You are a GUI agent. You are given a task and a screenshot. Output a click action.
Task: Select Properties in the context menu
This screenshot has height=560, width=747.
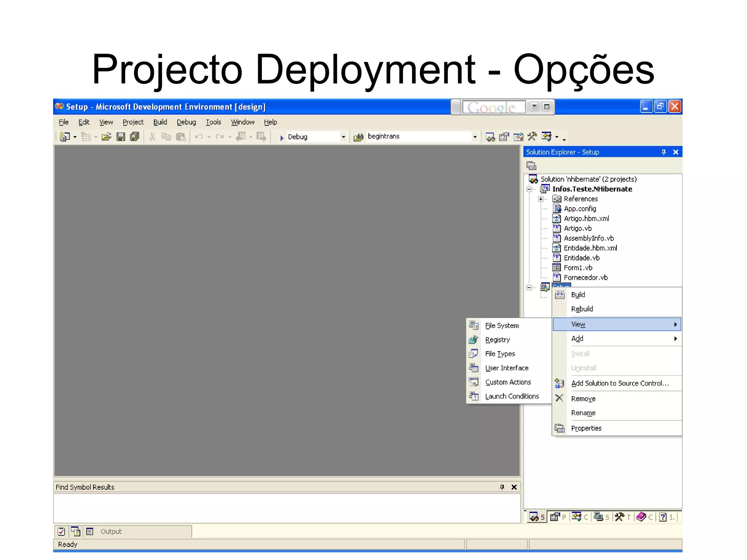[617, 428]
